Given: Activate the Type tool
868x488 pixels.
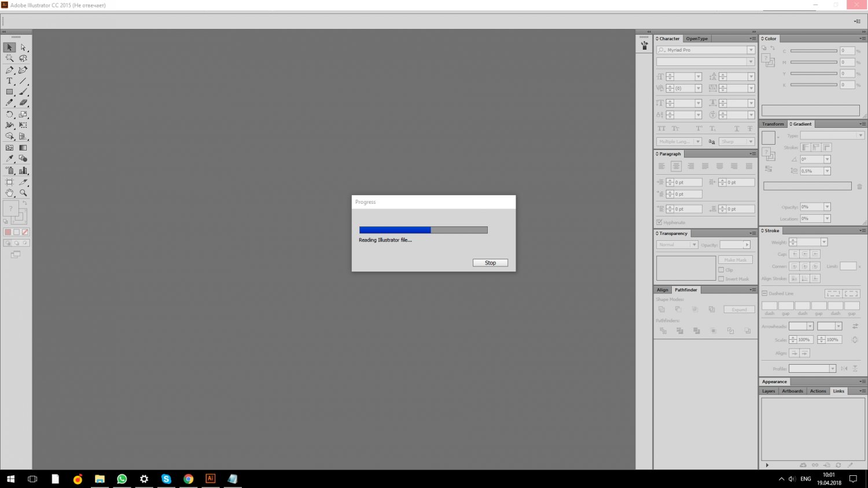Looking at the screenshot, I should pyautogui.click(x=9, y=81).
